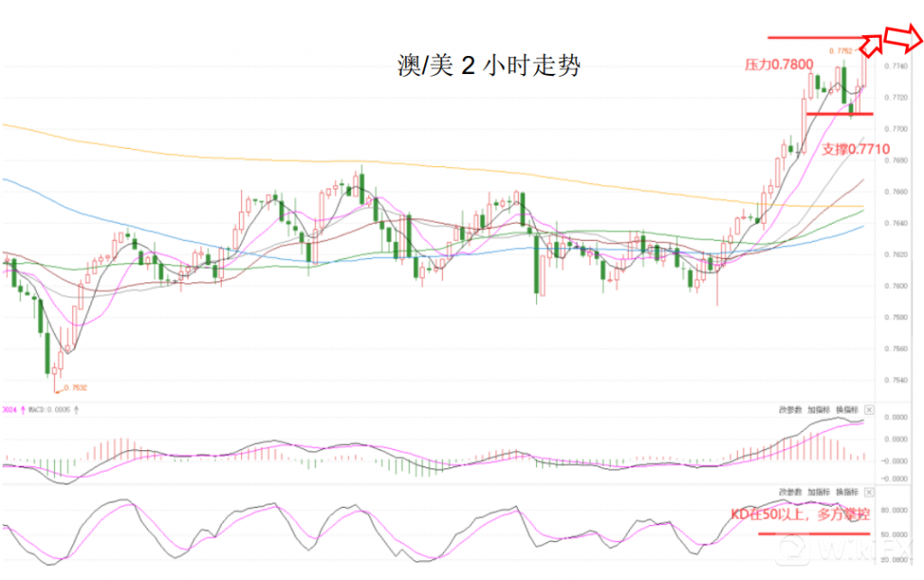Close the KD indicator panel

869,492
